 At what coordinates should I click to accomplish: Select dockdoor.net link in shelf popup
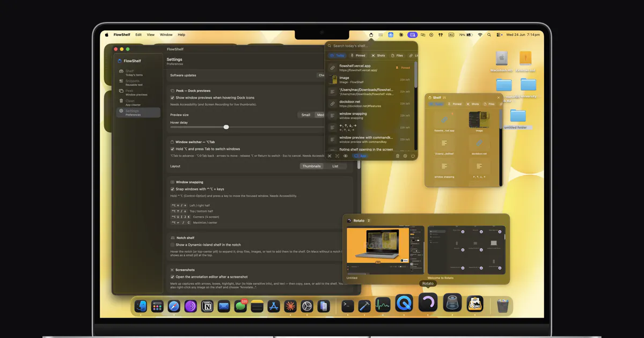click(x=370, y=104)
